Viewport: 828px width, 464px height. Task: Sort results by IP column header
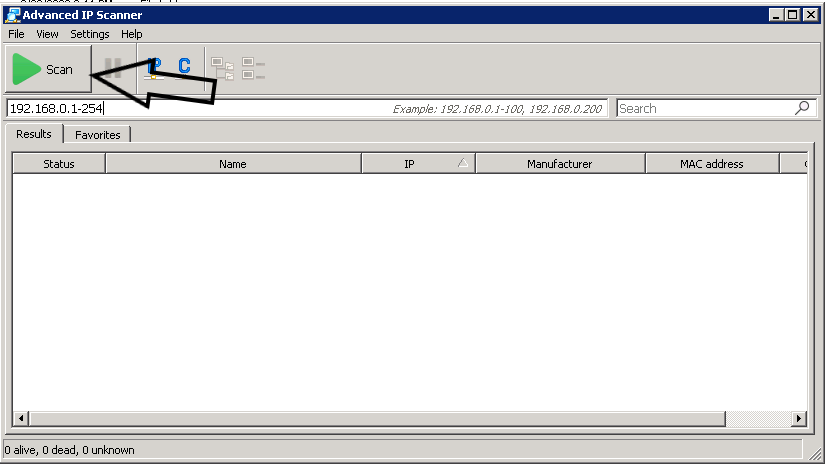pos(409,164)
